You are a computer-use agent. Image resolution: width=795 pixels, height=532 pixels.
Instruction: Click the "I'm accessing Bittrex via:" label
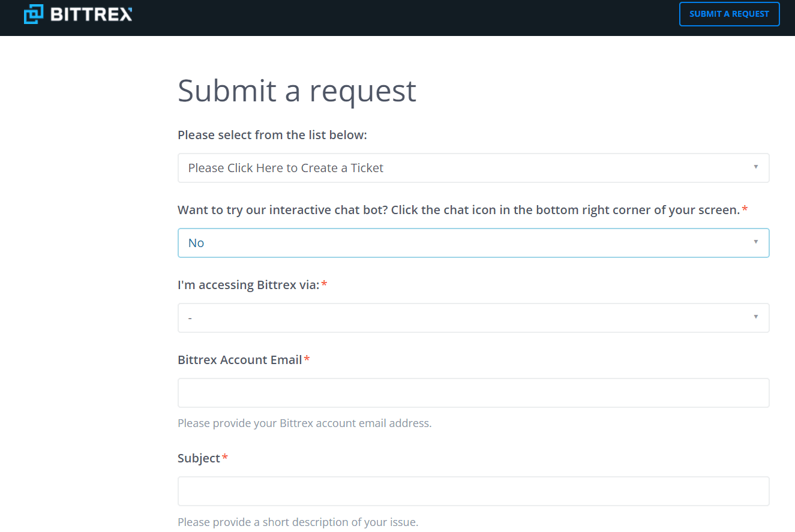[248, 285]
